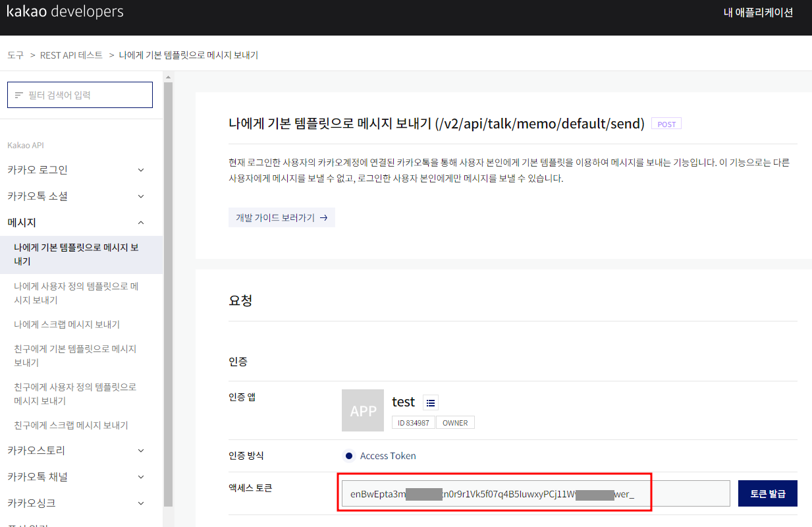This screenshot has height=527, width=812.
Task: Go to REST API 테스트 breadcrumb
Action: coord(72,55)
